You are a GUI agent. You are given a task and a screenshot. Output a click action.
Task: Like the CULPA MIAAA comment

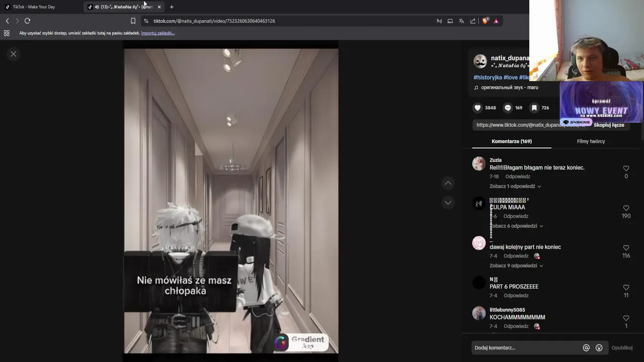click(626, 208)
